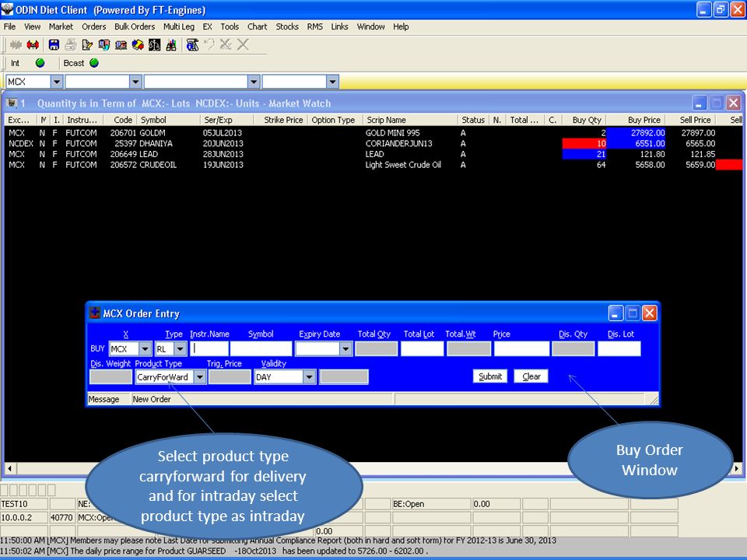Open the RMS menu
Image resolution: width=747 pixels, height=560 pixels.
[315, 26]
